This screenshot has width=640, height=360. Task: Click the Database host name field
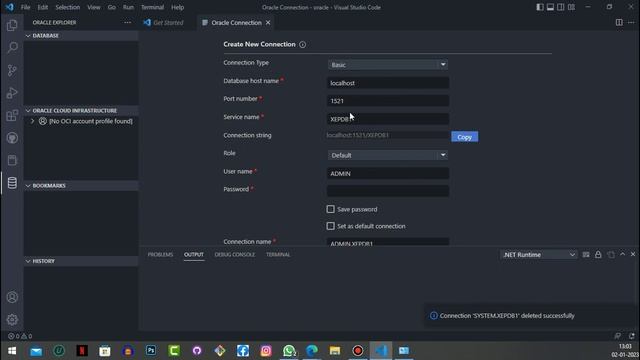tap(388, 83)
